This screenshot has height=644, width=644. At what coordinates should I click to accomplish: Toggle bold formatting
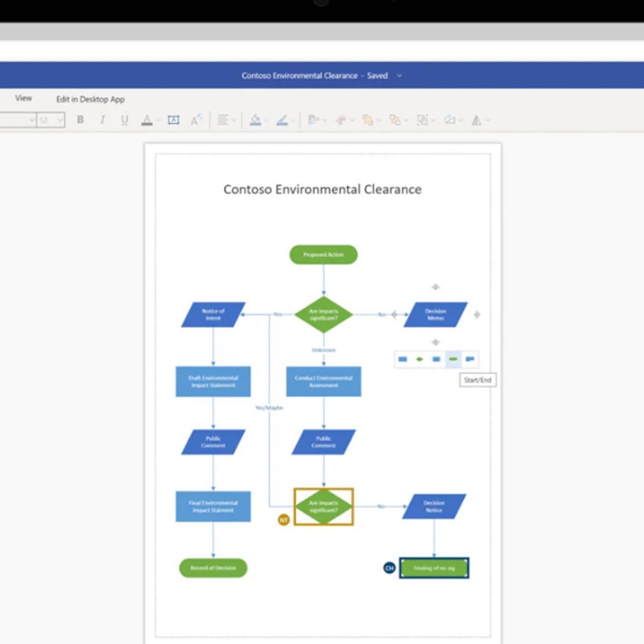click(x=80, y=120)
